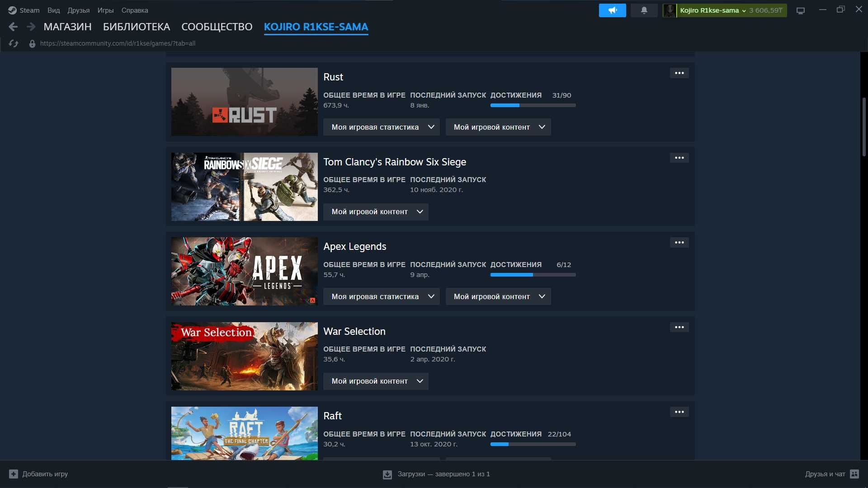Viewport: 868px width, 488px height.
Task: Open the notifications bell
Action: [x=644, y=10]
